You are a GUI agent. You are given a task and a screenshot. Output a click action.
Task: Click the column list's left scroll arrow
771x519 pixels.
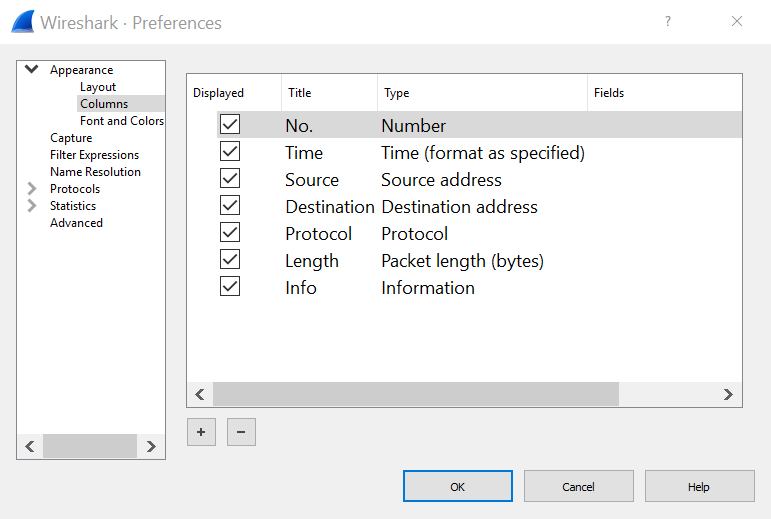pyautogui.click(x=200, y=394)
